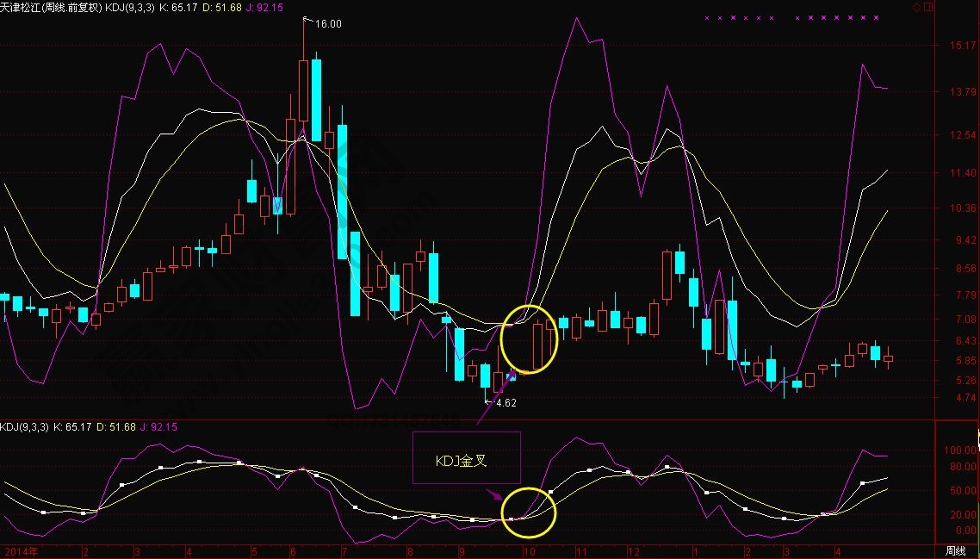Click the diamond icon at top right
980x559 pixels.
click(x=916, y=7)
